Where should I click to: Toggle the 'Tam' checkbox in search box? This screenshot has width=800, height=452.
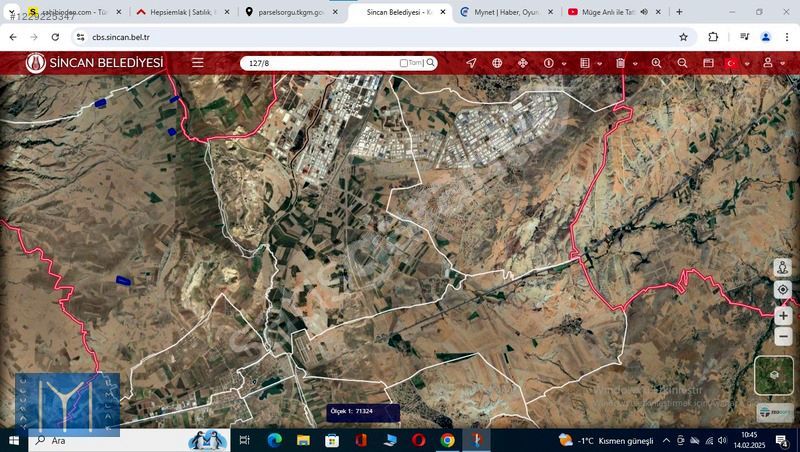coord(404,63)
